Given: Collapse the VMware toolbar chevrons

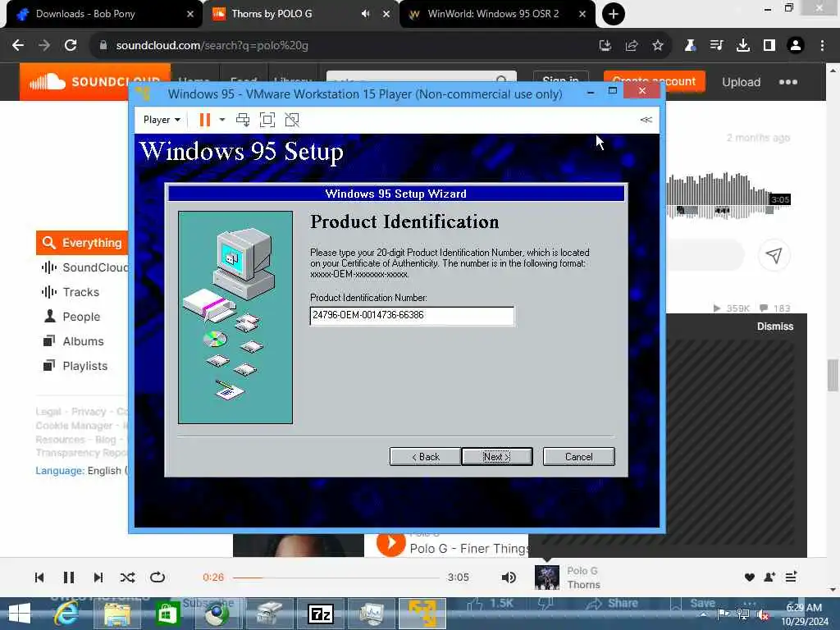Looking at the screenshot, I should coord(646,120).
